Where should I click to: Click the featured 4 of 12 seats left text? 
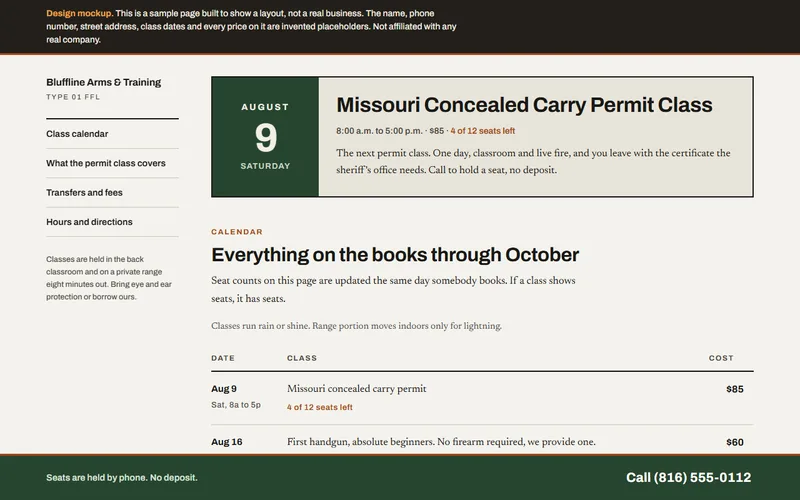483,131
